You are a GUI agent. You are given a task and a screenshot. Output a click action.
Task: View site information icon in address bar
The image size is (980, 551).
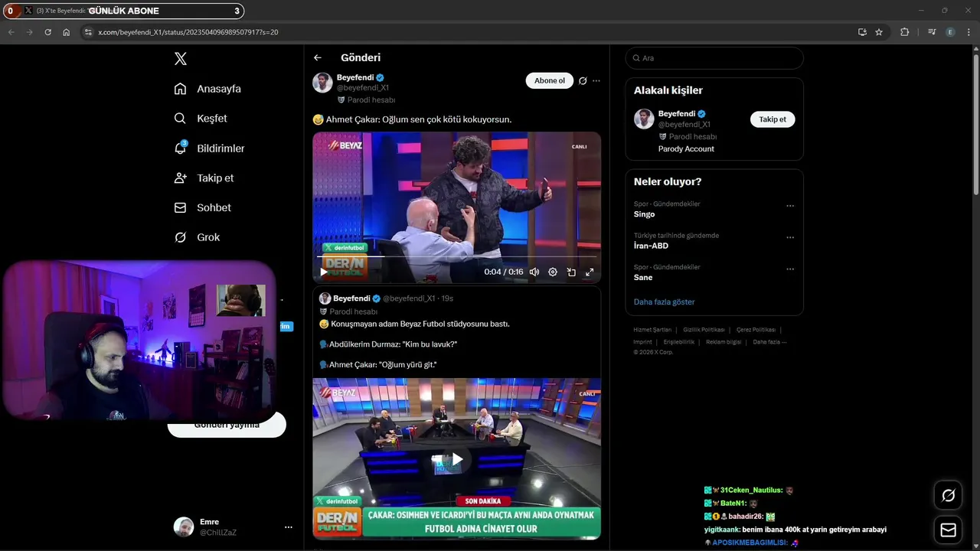(x=88, y=32)
